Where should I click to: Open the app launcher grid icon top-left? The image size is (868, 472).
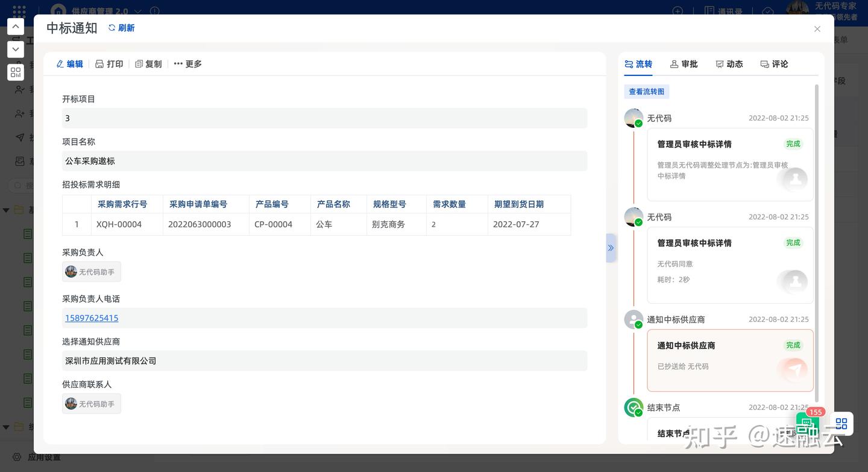19,11
